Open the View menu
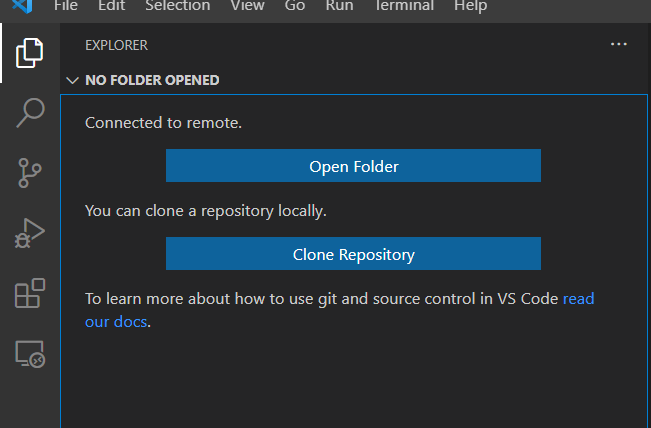The height and width of the screenshot is (428, 651). pos(247,6)
